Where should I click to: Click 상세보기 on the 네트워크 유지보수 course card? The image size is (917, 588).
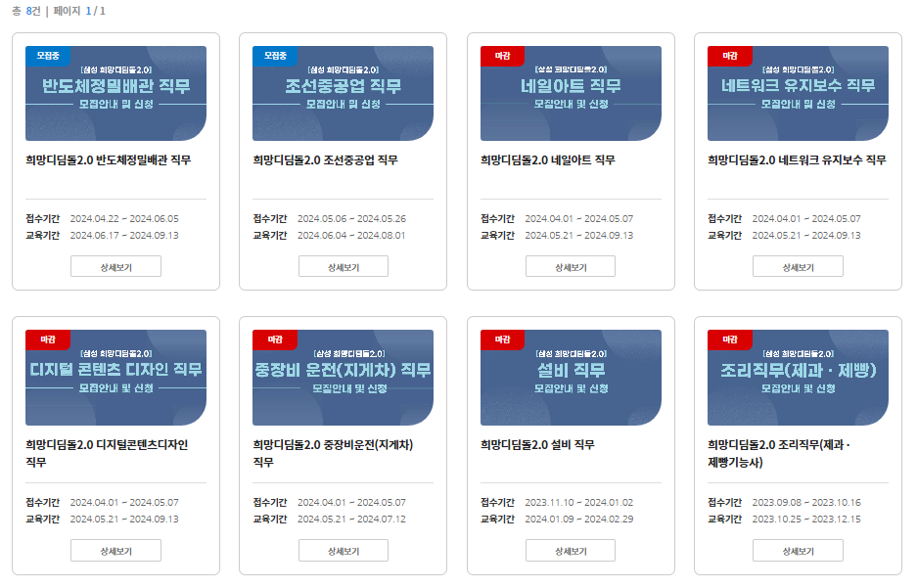(798, 265)
